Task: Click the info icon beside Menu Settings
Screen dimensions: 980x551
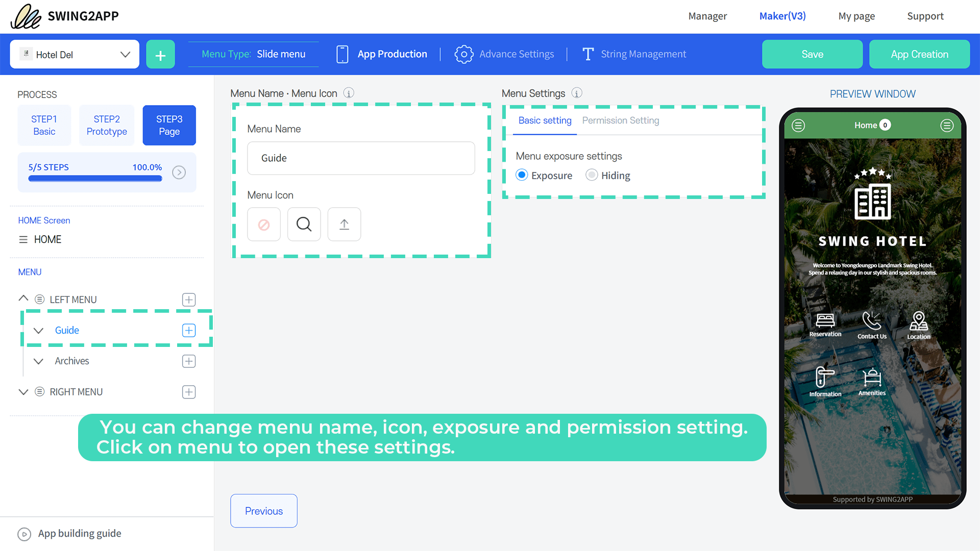Action: [x=577, y=93]
